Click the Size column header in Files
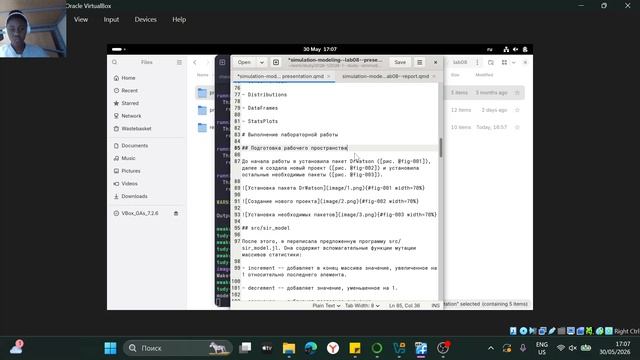 click(455, 75)
